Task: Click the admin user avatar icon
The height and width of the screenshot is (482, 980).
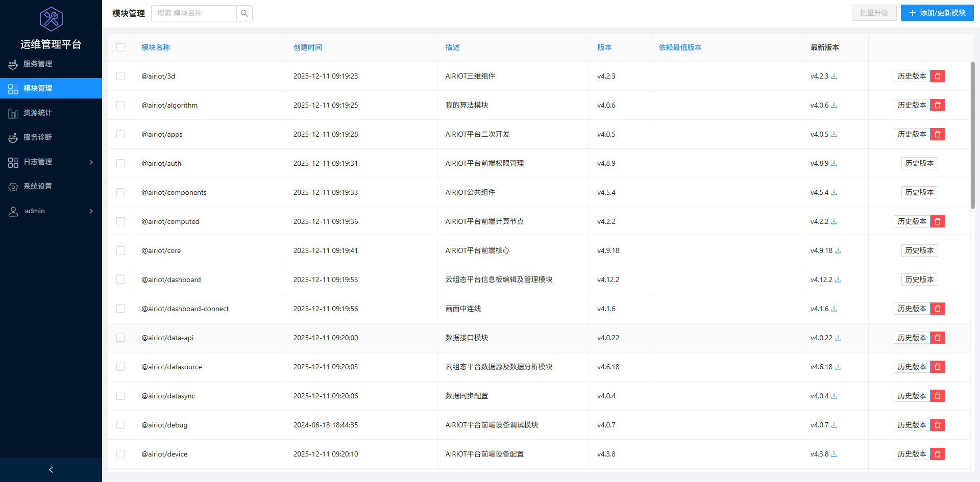Action: pos(13,211)
